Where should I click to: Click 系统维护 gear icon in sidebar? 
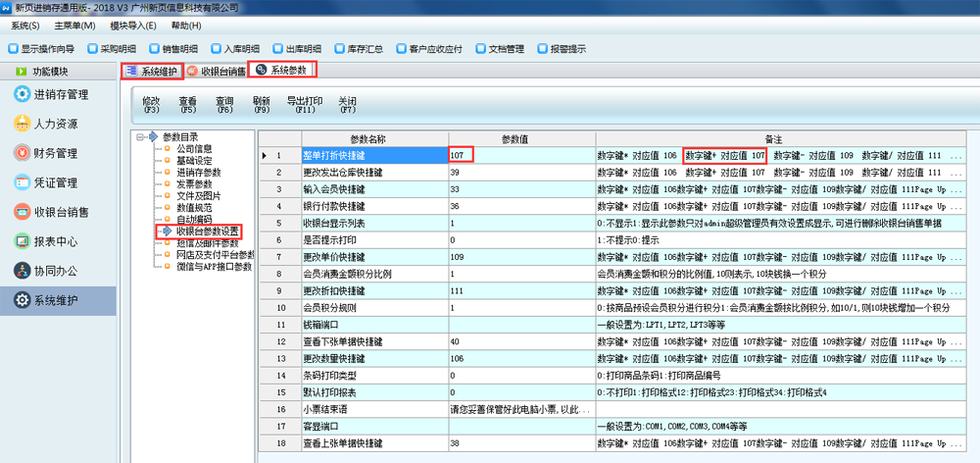tap(21, 300)
